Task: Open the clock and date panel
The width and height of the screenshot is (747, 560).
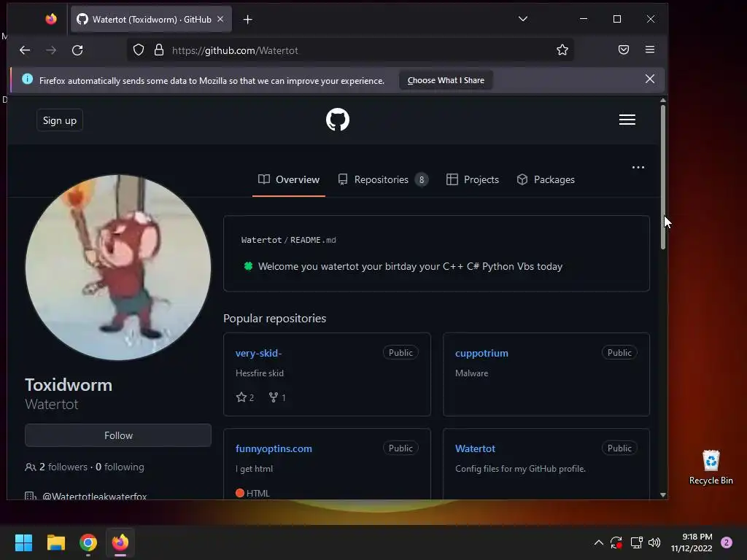Action: tap(692, 542)
